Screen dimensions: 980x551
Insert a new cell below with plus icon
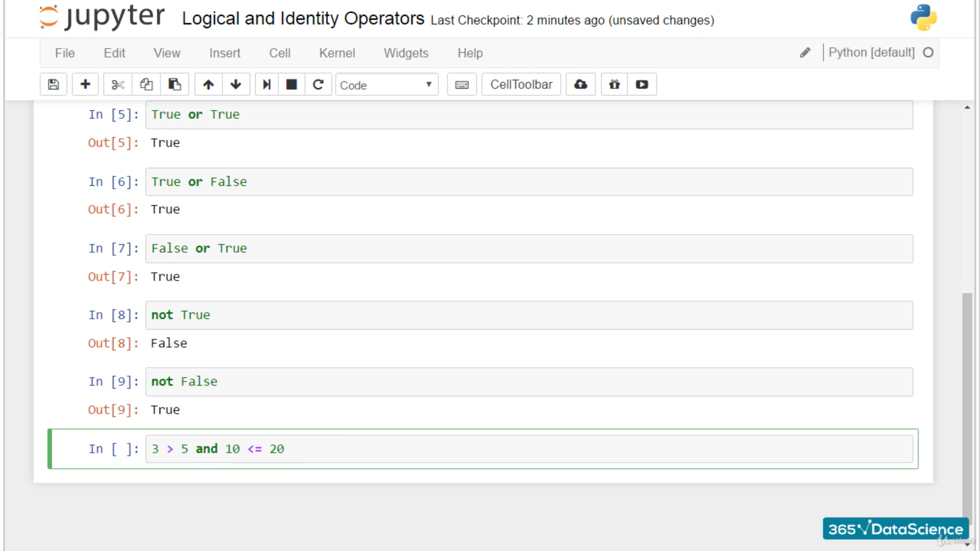point(85,85)
